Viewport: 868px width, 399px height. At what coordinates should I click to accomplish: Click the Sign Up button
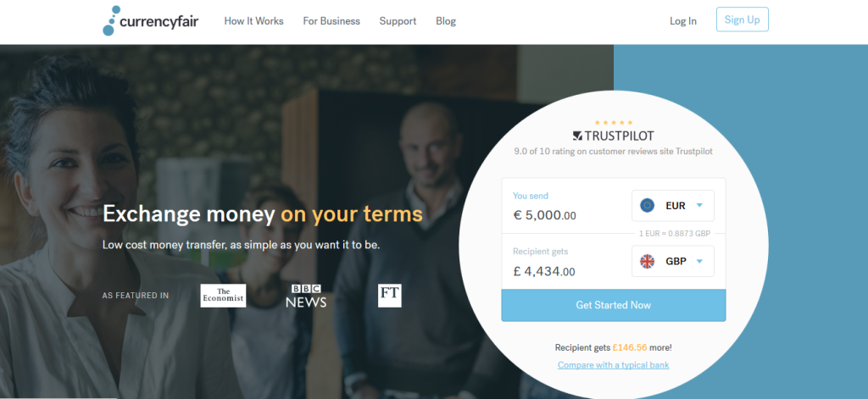[x=743, y=19]
